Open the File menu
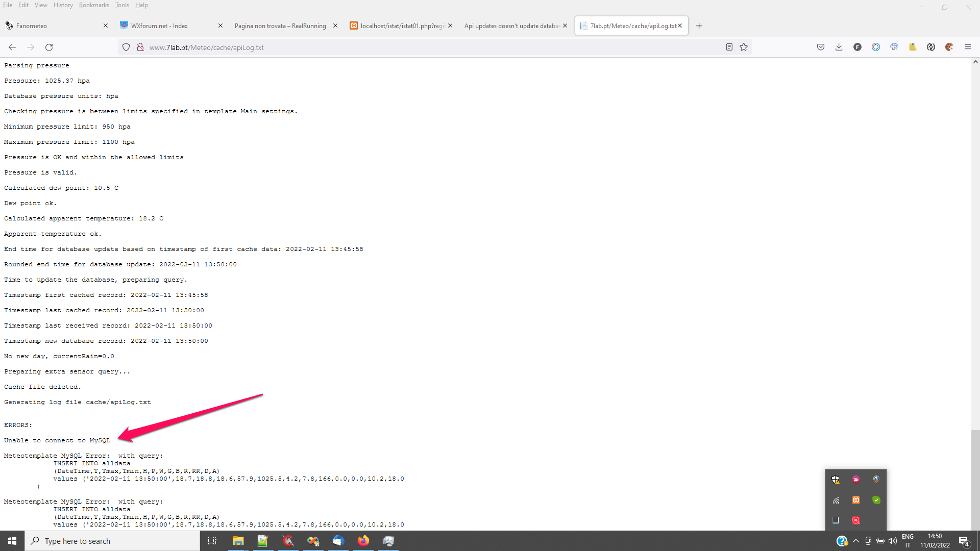 [8, 5]
